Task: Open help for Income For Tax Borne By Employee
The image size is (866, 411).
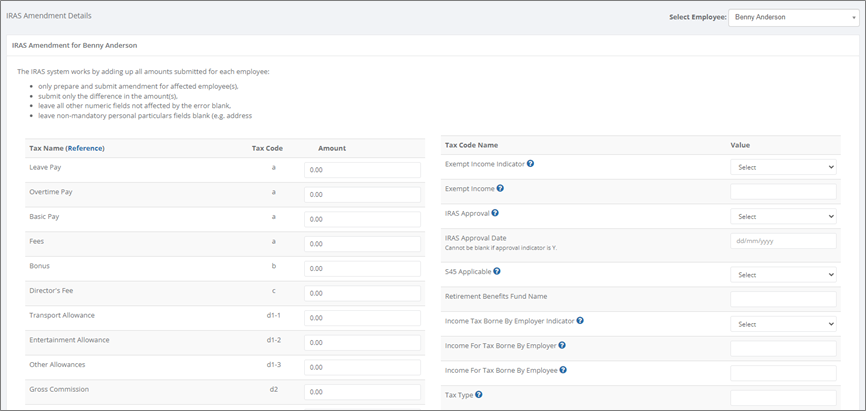Action: pyautogui.click(x=563, y=370)
